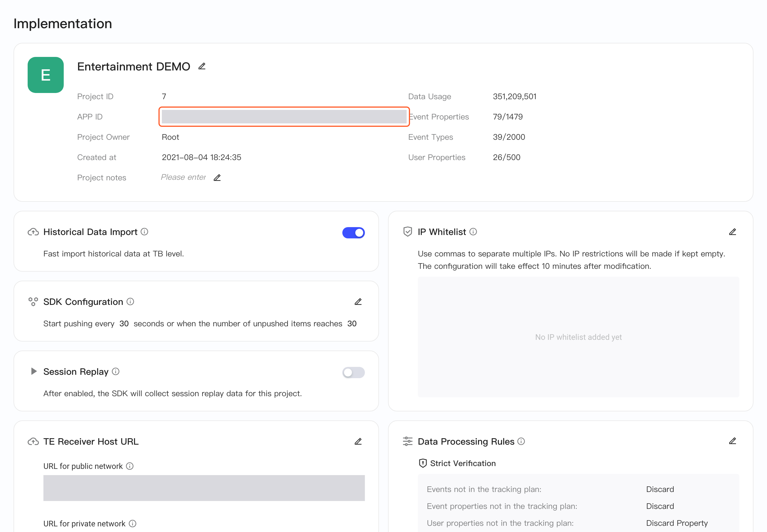767x532 pixels.
Task: Edit the TE Receiver Host URL
Action: pos(358,441)
